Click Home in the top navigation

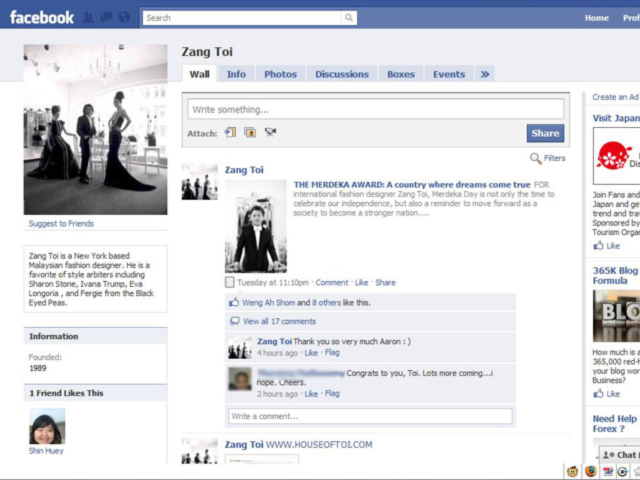(597, 18)
